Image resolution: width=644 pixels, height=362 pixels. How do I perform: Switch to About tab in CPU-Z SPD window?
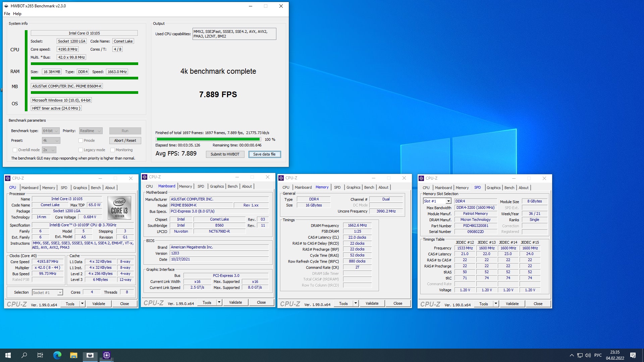(x=523, y=188)
